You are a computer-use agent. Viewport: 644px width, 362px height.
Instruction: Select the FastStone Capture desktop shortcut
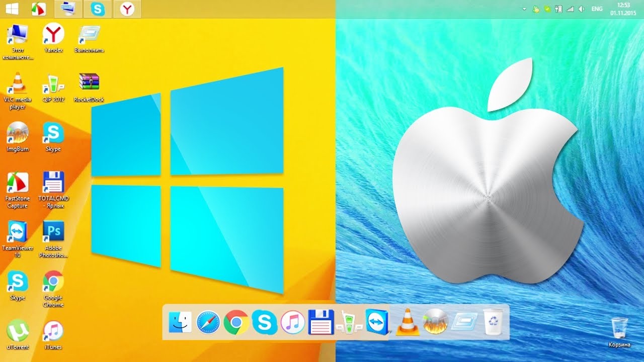coord(18,190)
